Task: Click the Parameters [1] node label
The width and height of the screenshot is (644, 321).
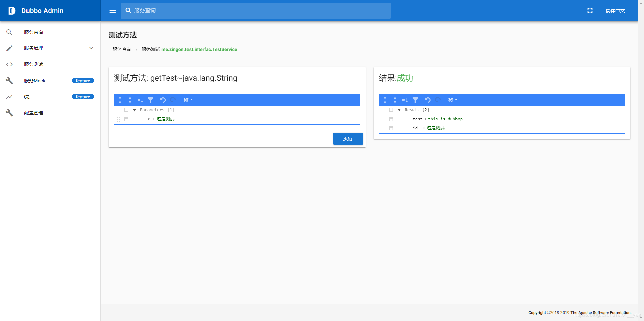Action: [x=157, y=110]
